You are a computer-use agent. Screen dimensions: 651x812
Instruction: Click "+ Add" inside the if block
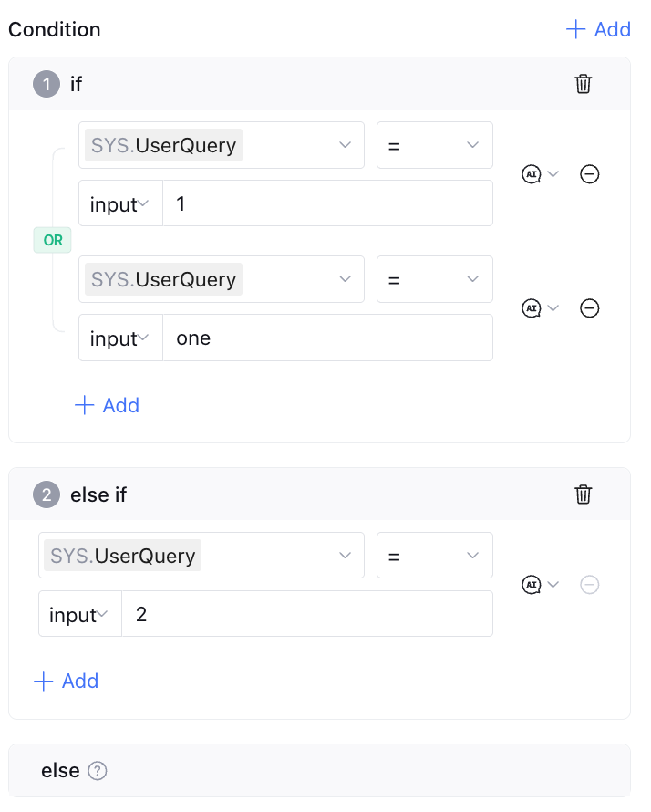coord(107,405)
